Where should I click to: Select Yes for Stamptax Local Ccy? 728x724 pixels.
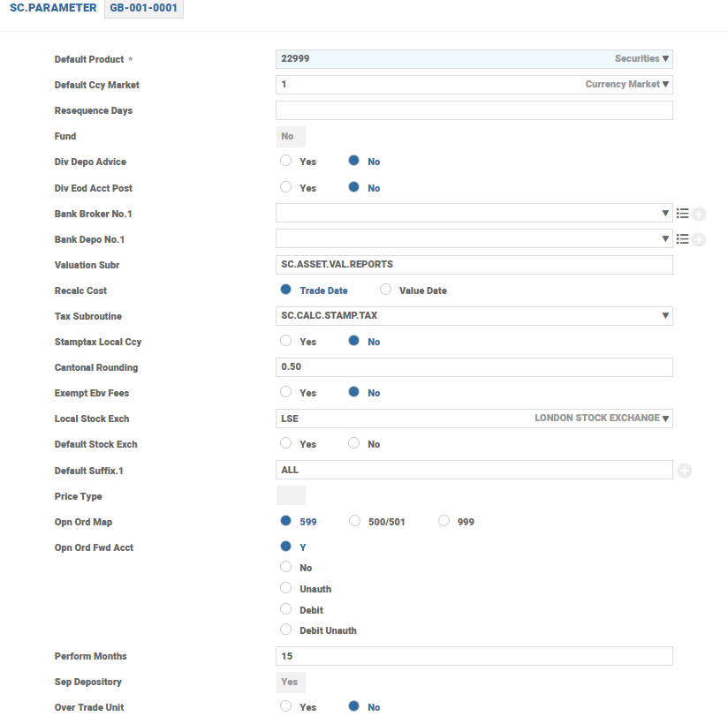(285, 341)
